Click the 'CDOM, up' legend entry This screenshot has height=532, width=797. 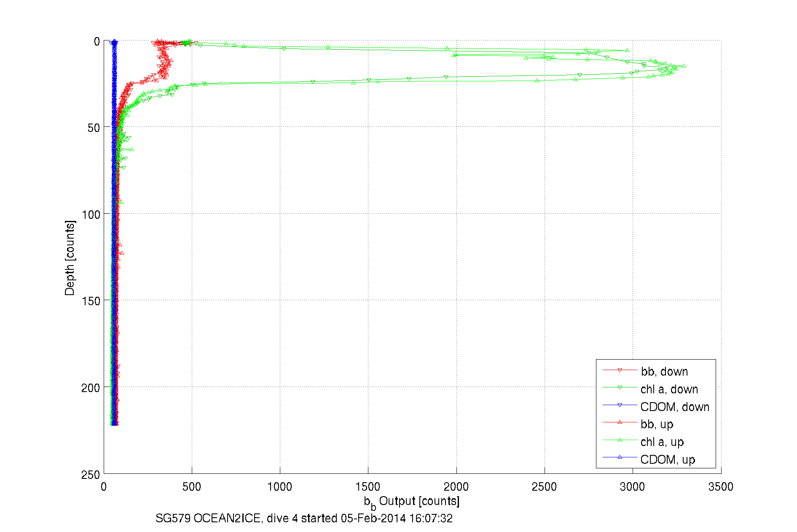point(668,459)
